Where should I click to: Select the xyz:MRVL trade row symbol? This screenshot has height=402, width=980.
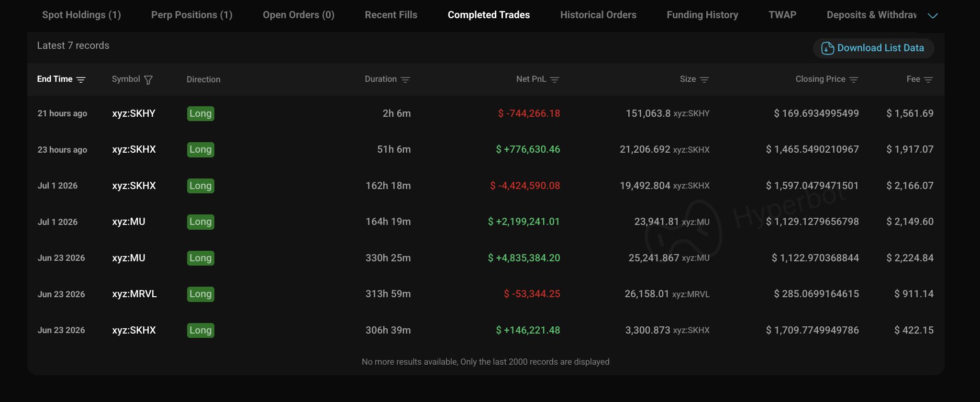point(134,294)
